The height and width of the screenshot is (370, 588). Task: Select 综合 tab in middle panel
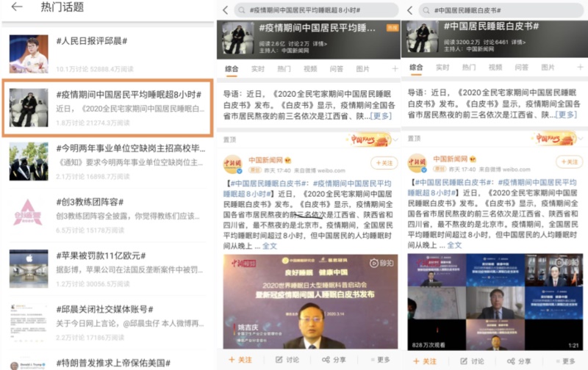(232, 68)
